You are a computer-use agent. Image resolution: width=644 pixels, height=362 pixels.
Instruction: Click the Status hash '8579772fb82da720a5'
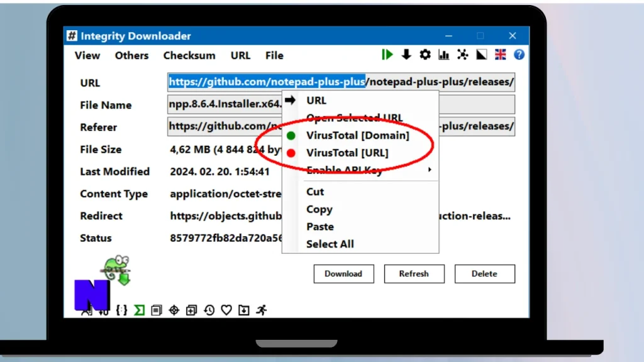226,238
